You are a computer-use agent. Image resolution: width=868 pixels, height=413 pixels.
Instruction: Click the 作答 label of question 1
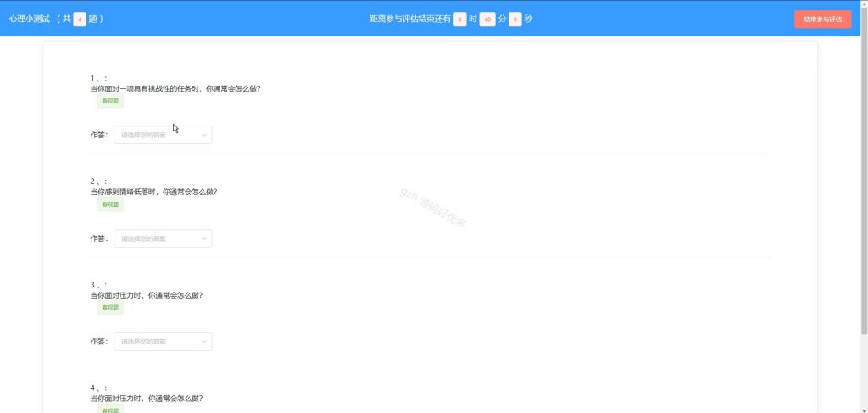(x=99, y=135)
